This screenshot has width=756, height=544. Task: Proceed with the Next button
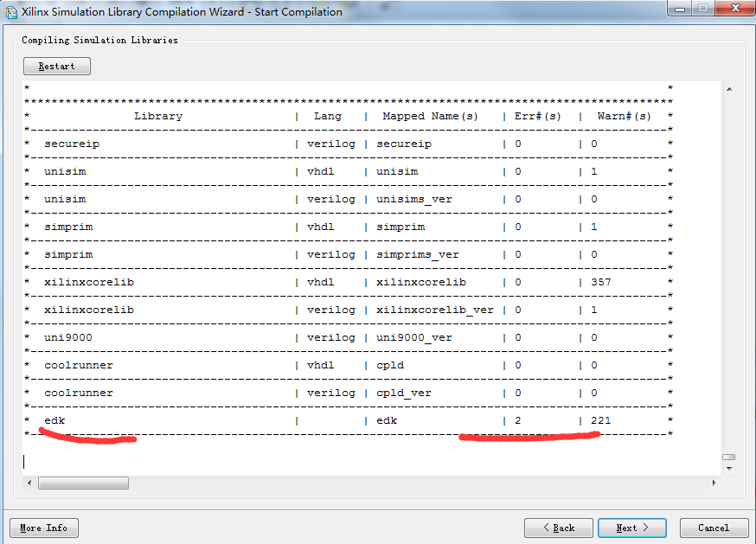(632, 528)
